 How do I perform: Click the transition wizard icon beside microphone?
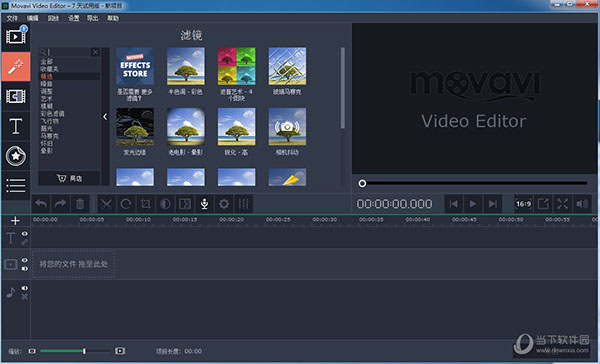pyautogui.click(x=185, y=204)
